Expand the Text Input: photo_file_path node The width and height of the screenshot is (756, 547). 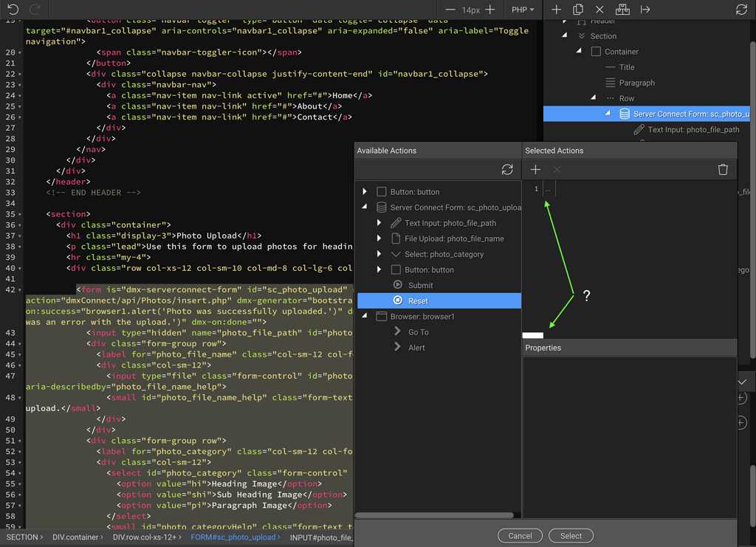point(379,223)
